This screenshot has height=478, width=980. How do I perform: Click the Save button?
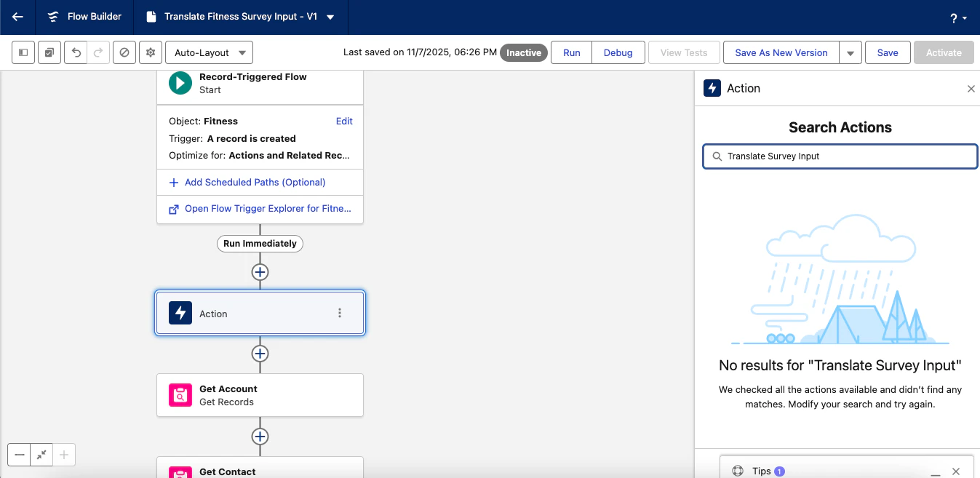[x=888, y=52]
